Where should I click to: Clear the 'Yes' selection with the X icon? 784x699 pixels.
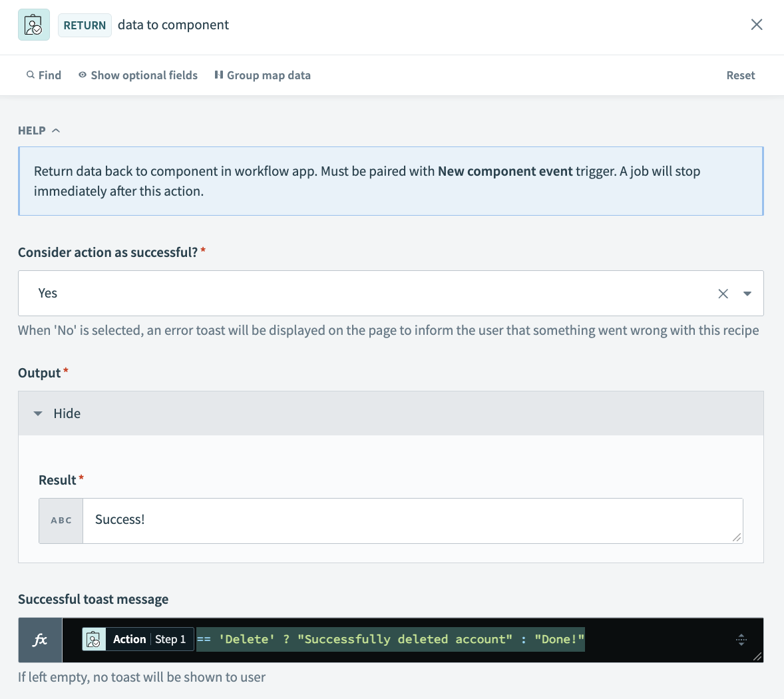(x=723, y=293)
